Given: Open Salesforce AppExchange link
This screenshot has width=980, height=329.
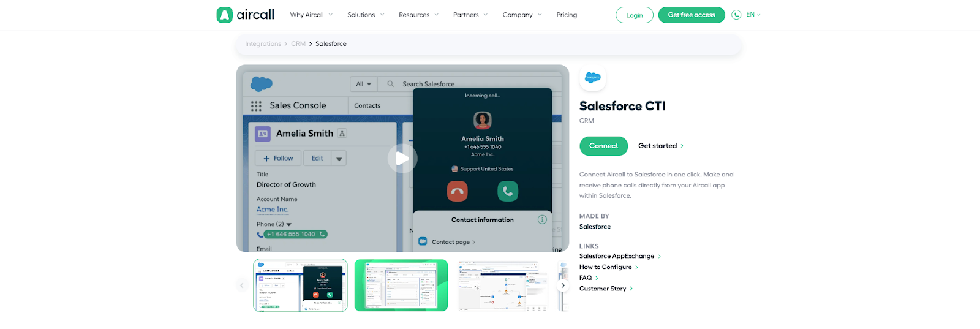Looking at the screenshot, I should pos(620,256).
